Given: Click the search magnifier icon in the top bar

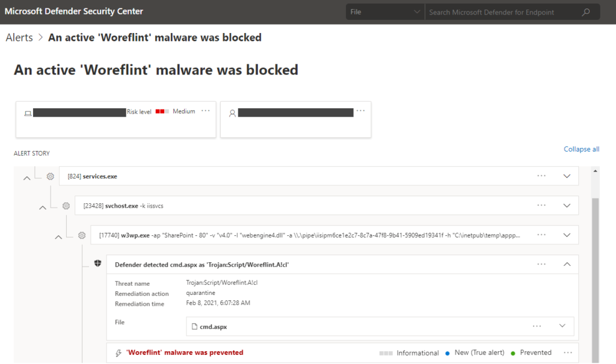Looking at the screenshot, I should pyautogui.click(x=585, y=11).
